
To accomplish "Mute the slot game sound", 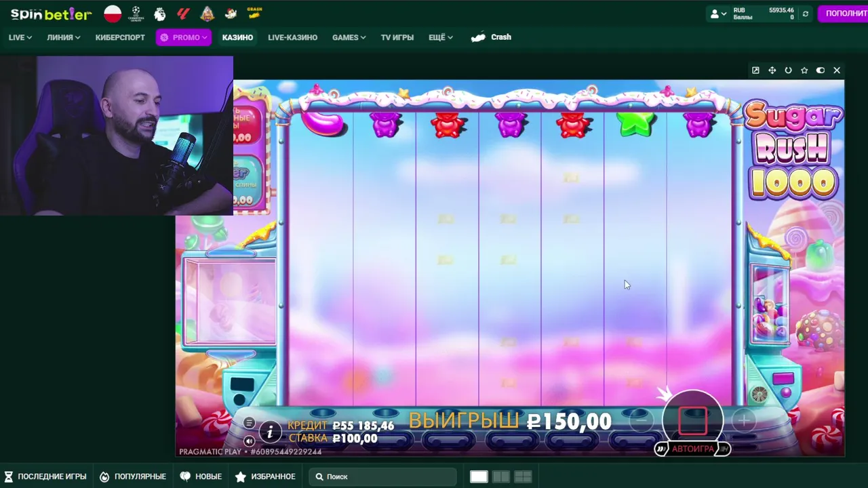I will (249, 441).
